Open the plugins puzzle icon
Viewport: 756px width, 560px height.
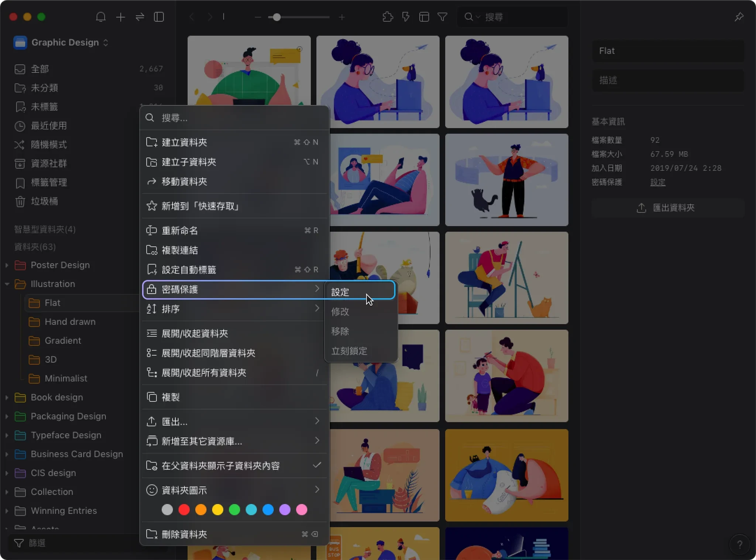click(388, 17)
